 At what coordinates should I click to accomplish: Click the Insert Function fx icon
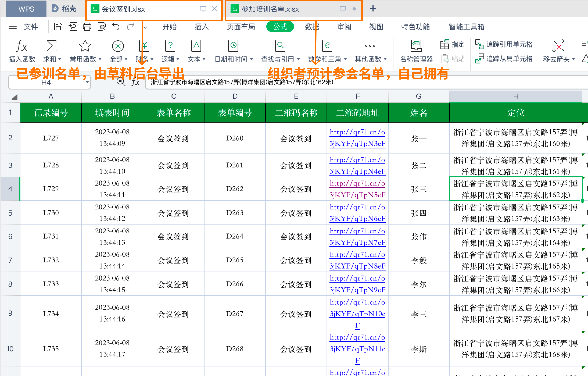tap(22, 46)
